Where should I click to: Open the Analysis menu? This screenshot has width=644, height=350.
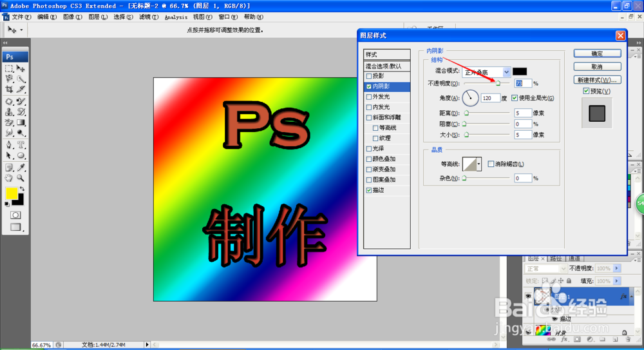coord(176,17)
